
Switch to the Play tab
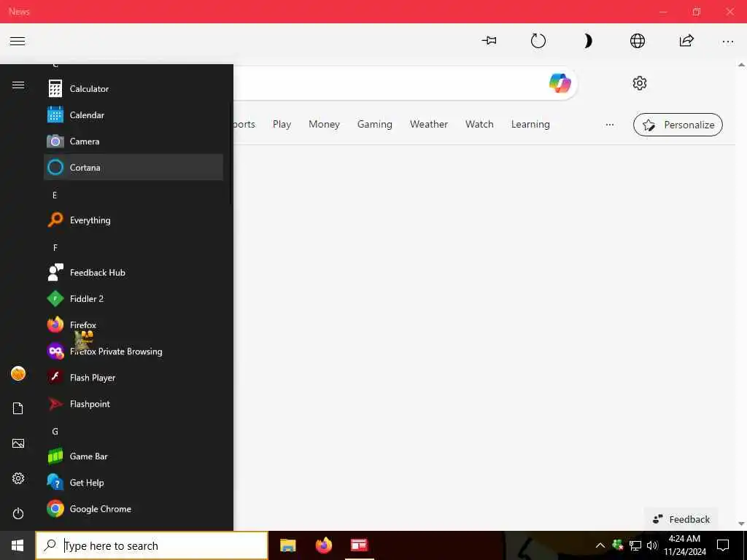coord(282,124)
